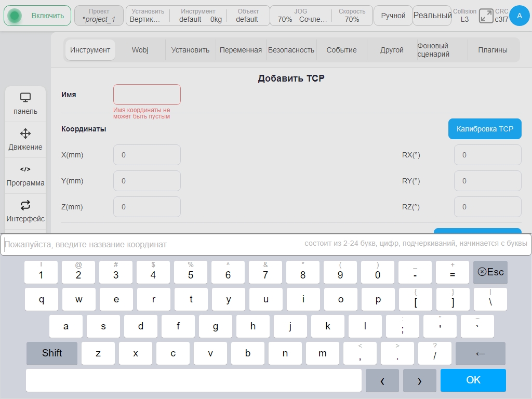Switch to the Безопасность tab

[x=291, y=50]
